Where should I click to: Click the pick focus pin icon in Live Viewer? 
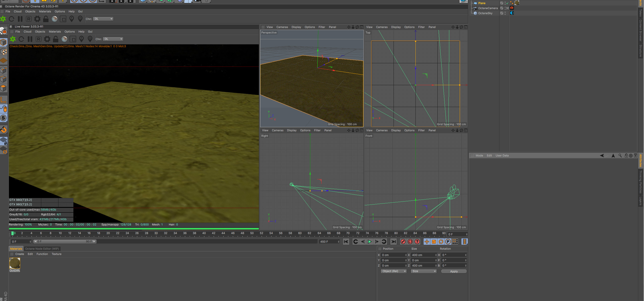pos(81,39)
